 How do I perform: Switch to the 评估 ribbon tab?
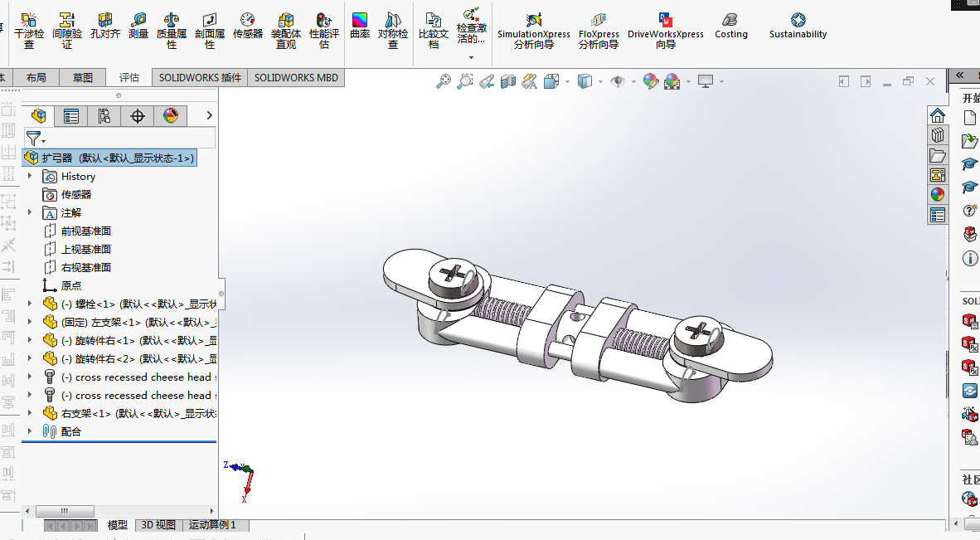(x=129, y=77)
